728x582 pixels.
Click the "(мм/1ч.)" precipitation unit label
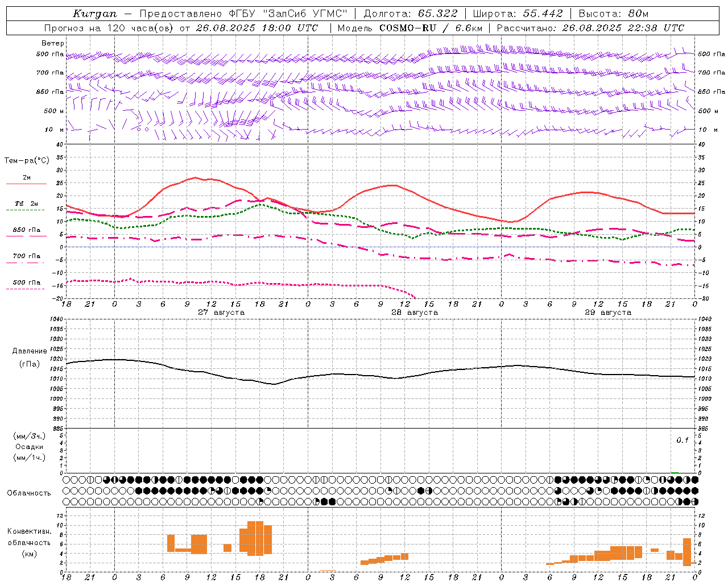pos(30,458)
